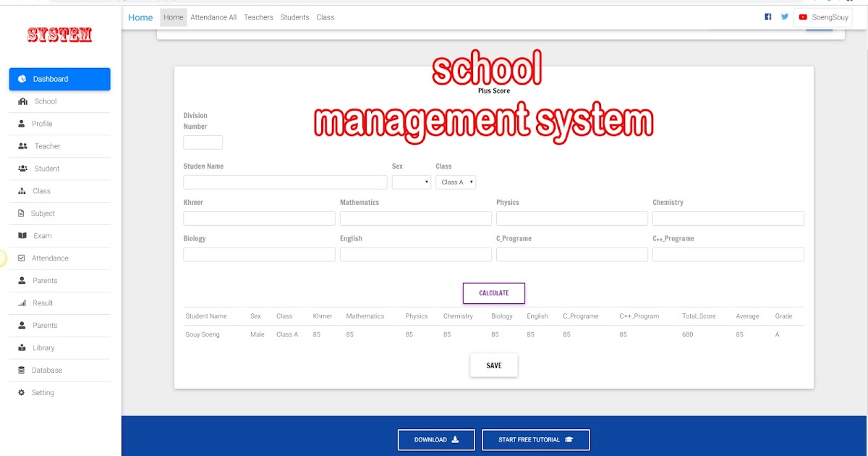This screenshot has height=456, width=868.
Task: Click person icon beside Parents below Result
Action: pyautogui.click(x=22, y=326)
